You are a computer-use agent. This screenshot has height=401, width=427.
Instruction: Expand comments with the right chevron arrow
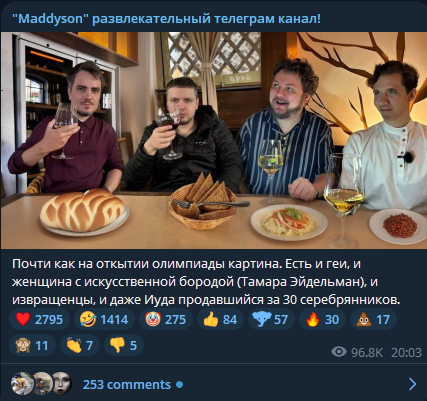412,384
